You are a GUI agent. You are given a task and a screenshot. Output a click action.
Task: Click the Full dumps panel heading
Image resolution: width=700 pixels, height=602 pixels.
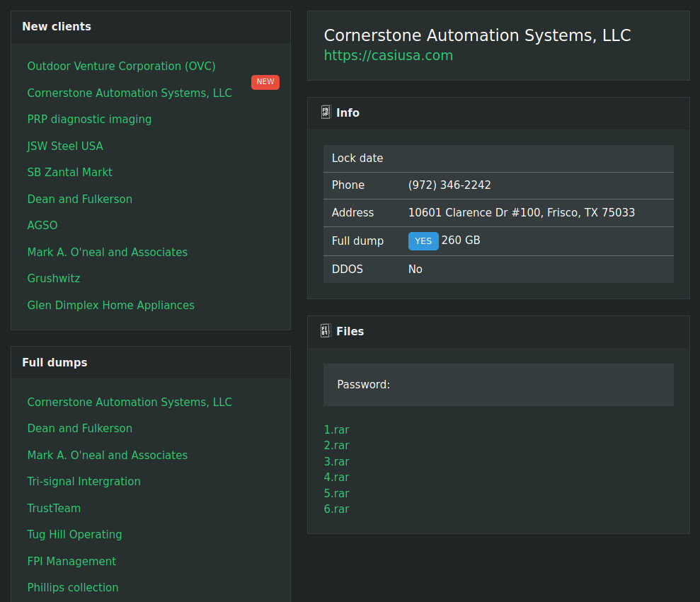pyautogui.click(x=55, y=362)
